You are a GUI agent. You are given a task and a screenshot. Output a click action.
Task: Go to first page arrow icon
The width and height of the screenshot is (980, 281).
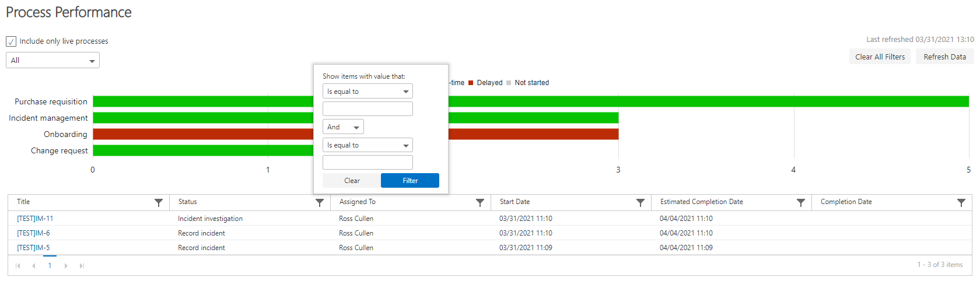point(18,266)
